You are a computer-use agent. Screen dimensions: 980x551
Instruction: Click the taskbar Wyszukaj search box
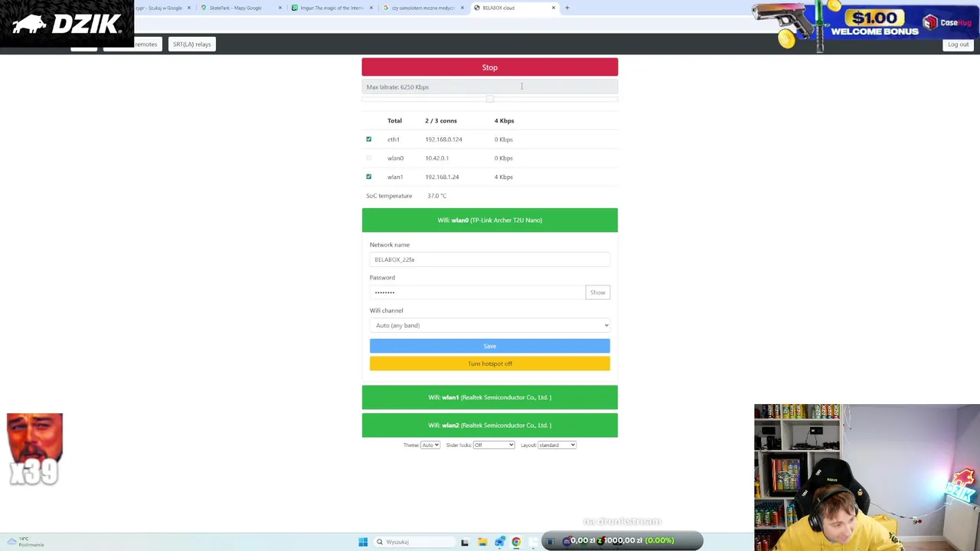point(413,542)
